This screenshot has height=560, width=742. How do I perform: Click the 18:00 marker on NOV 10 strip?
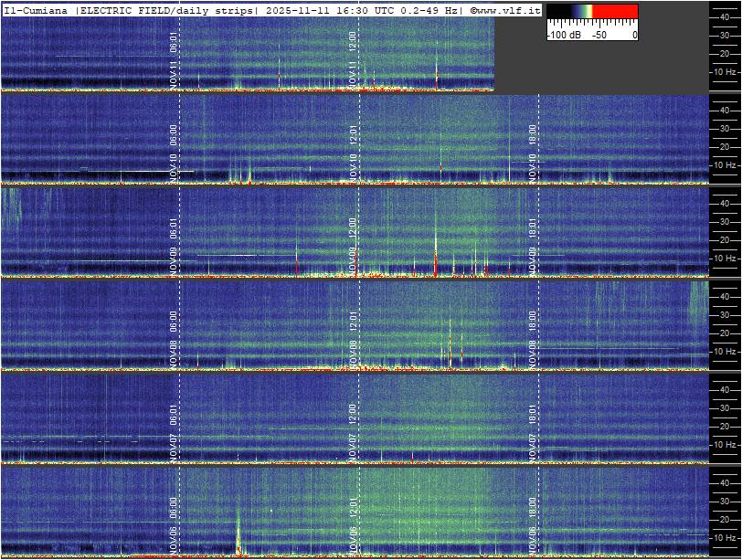pos(533,134)
